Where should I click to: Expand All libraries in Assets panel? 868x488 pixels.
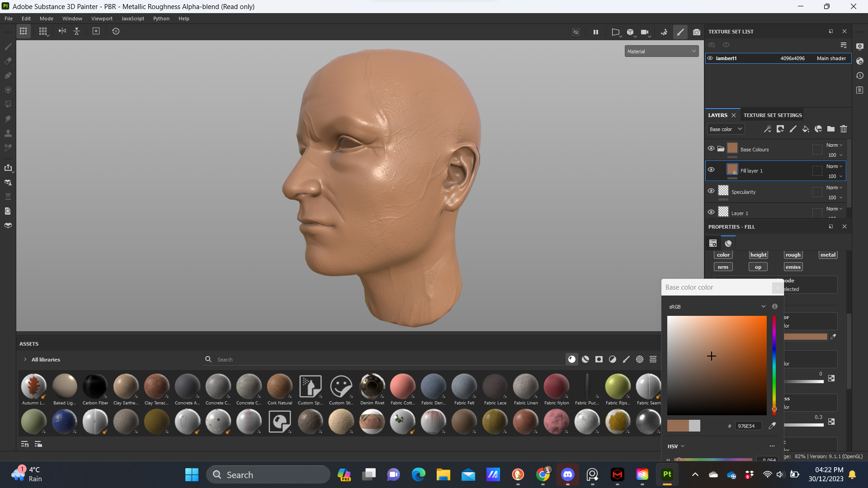coord(25,360)
